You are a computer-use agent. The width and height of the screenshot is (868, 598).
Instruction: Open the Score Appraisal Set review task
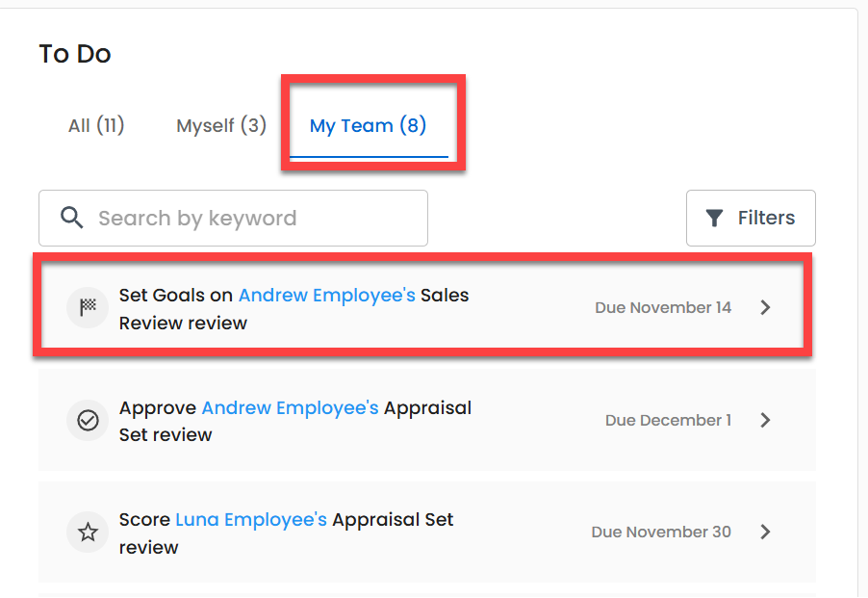pyautogui.click(x=427, y=533)
